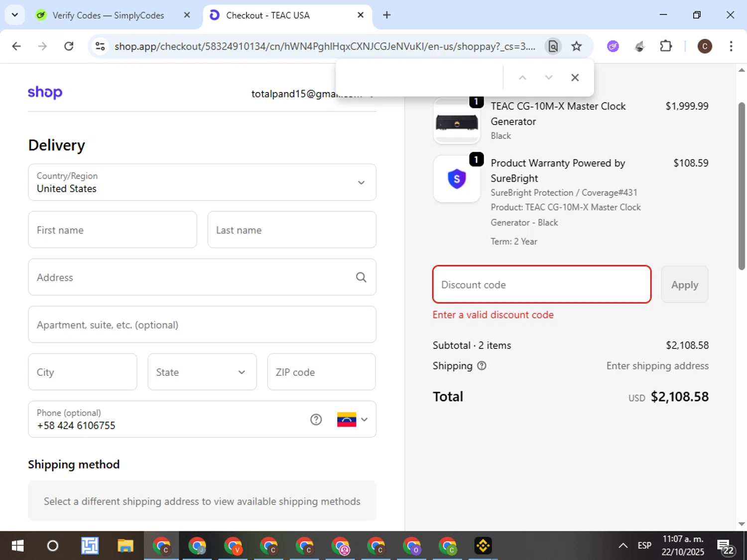Click the Apply discount button
Viewport: 747px width, 560px height.
(685, 284)
